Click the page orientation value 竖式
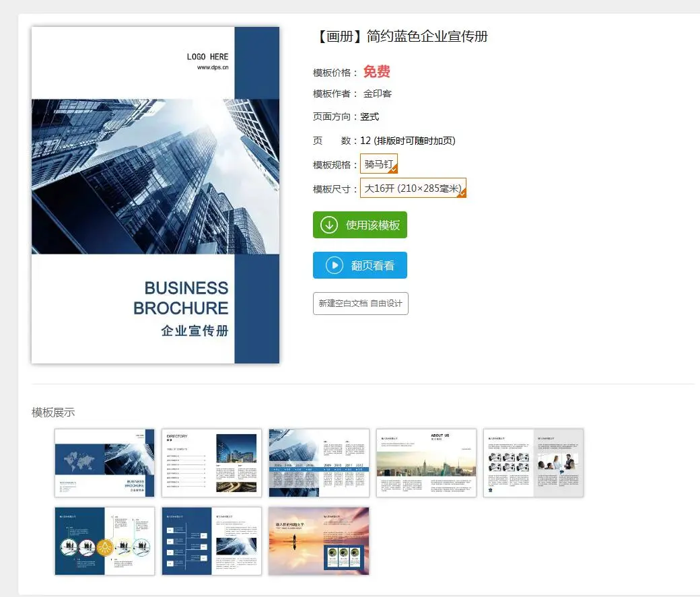This screenshot has height=597, width=700. tap(370, 116)
